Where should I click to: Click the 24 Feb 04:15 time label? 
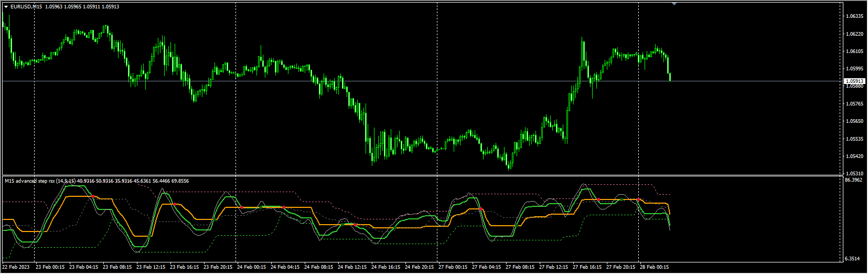point(285,267)
